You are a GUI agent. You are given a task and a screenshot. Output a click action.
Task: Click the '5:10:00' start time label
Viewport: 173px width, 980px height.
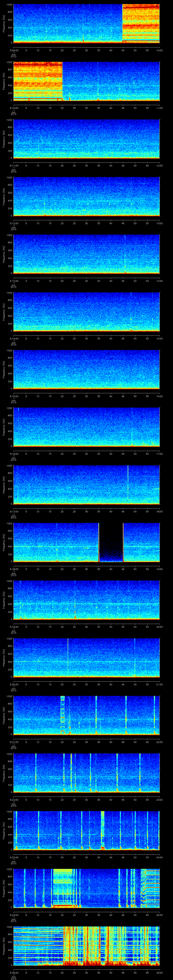(14, 108)
